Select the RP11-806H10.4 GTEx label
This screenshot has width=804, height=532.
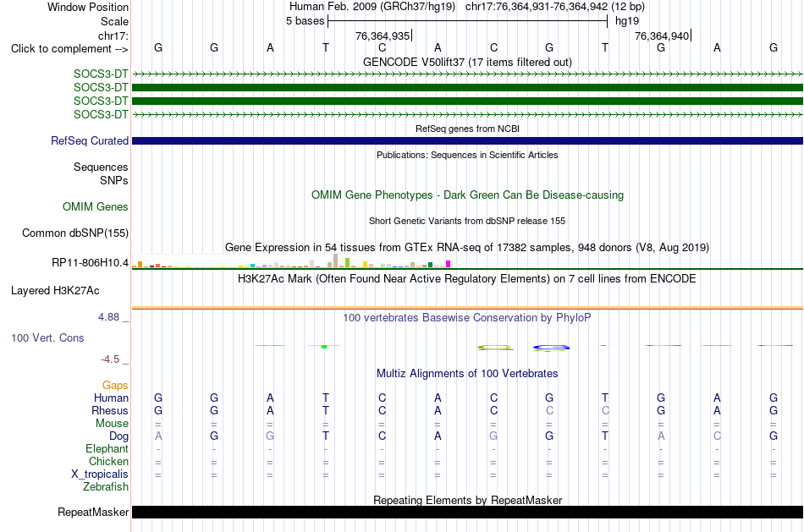(90, 263)
